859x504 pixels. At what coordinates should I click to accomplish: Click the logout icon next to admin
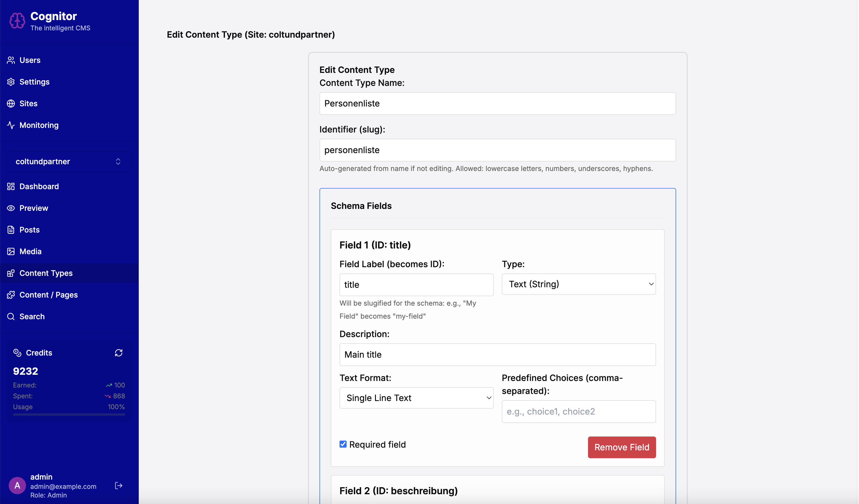[118, 485]
